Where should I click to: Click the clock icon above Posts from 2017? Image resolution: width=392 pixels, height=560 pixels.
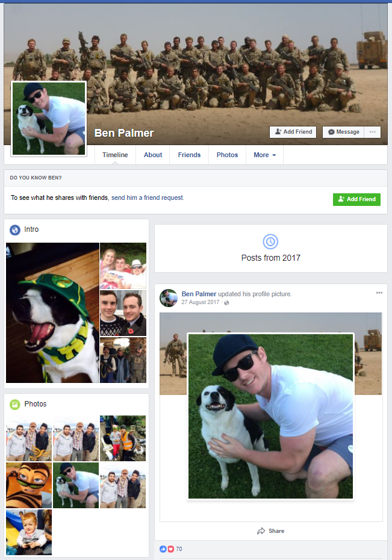coord(270,242)
